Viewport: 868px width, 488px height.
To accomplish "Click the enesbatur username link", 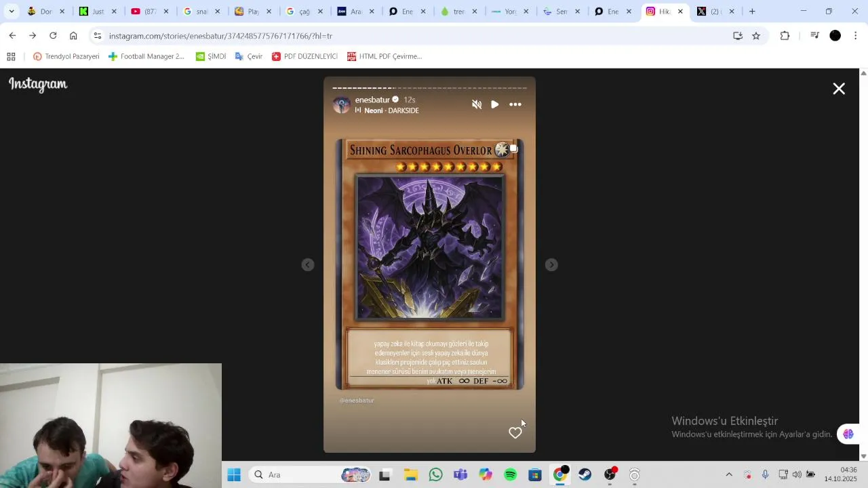I will click(x=372, y=100).
